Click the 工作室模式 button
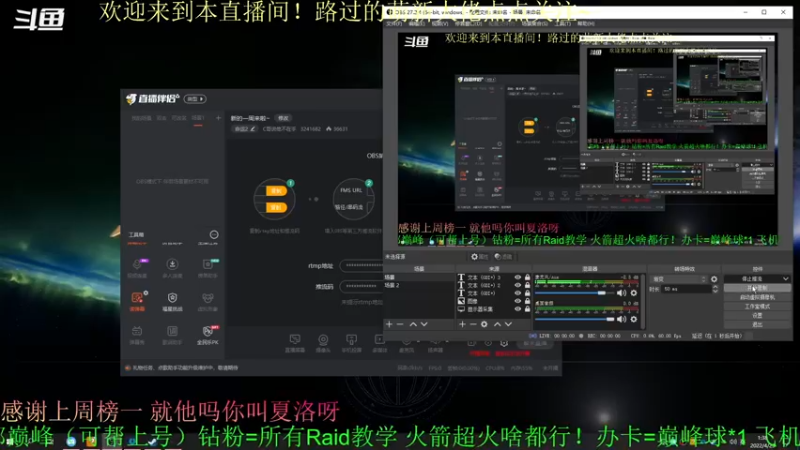Screen dimensions: 800x450 757,306
